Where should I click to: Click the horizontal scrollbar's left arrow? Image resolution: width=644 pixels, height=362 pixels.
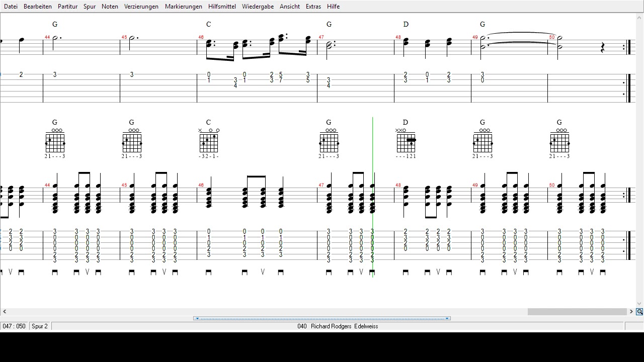5,312
